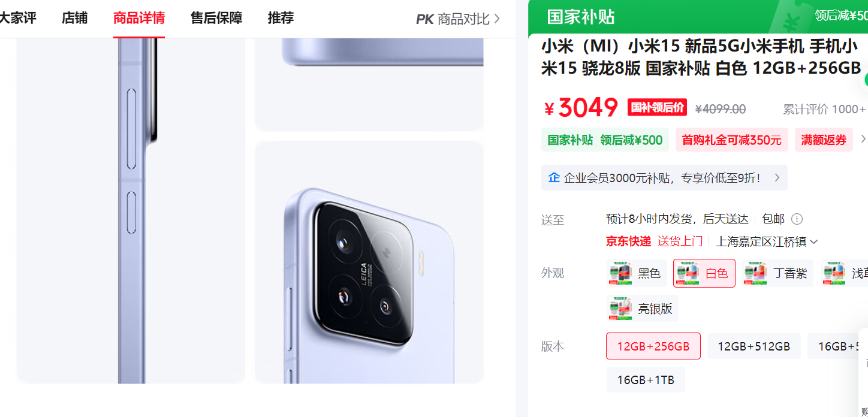Select the 16GB+1TB version
This screenshot has height=417, width=868.
coord(646,380)
